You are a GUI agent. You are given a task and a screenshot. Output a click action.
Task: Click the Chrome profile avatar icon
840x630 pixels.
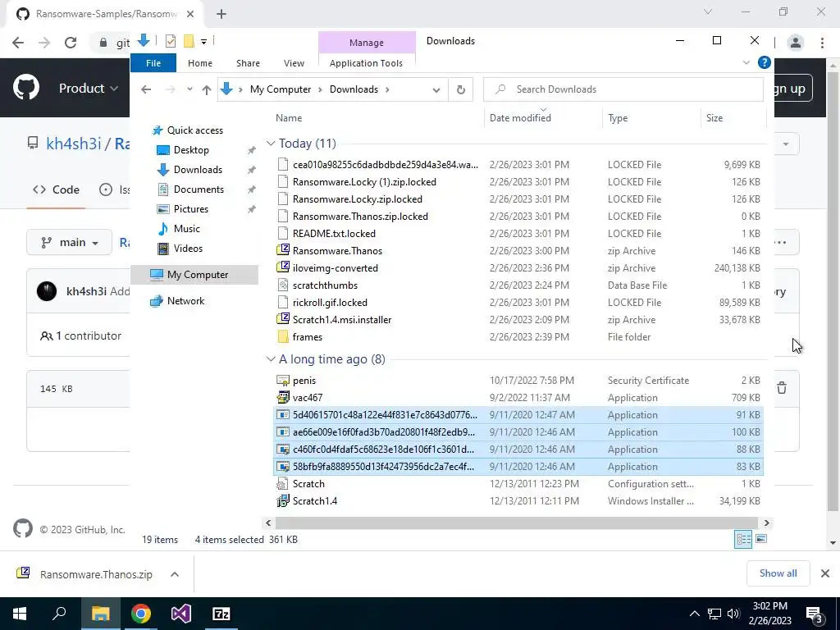coord(796,43)
